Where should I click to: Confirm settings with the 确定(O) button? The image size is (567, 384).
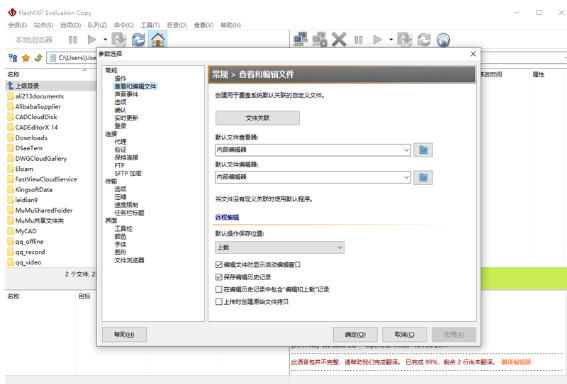click(x=355, y=335)
